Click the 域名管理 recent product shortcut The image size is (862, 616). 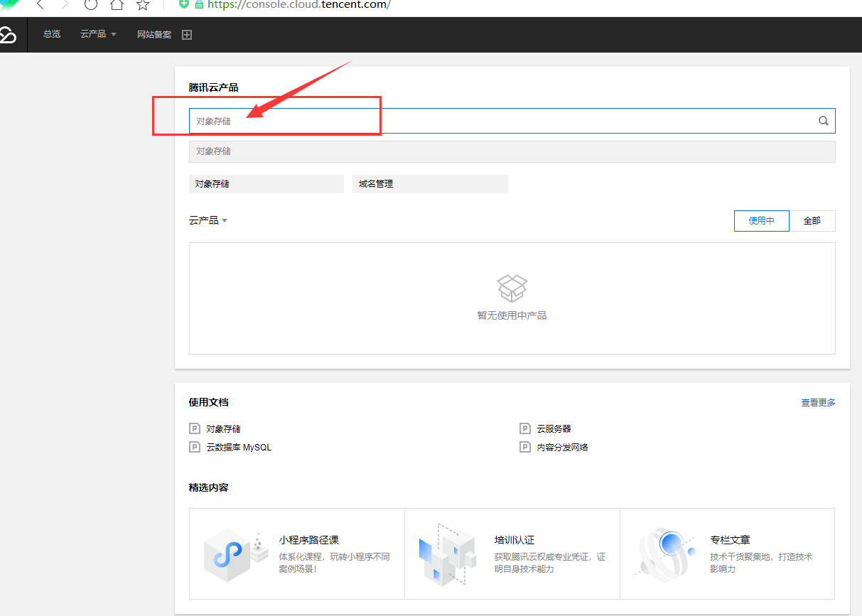point(430,184)
